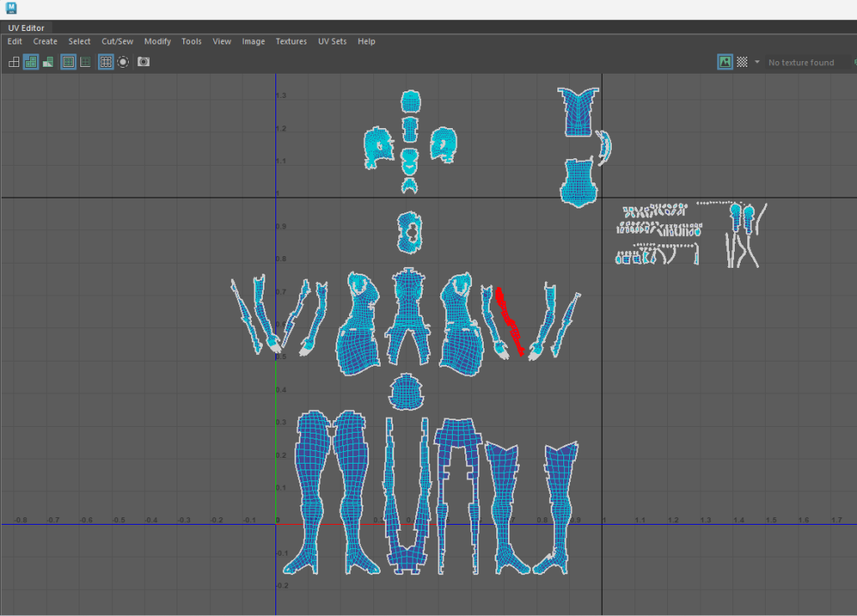Expand the texture list dropdown arrow
This screenshot has width=857, height=616.
coord(757,62)
